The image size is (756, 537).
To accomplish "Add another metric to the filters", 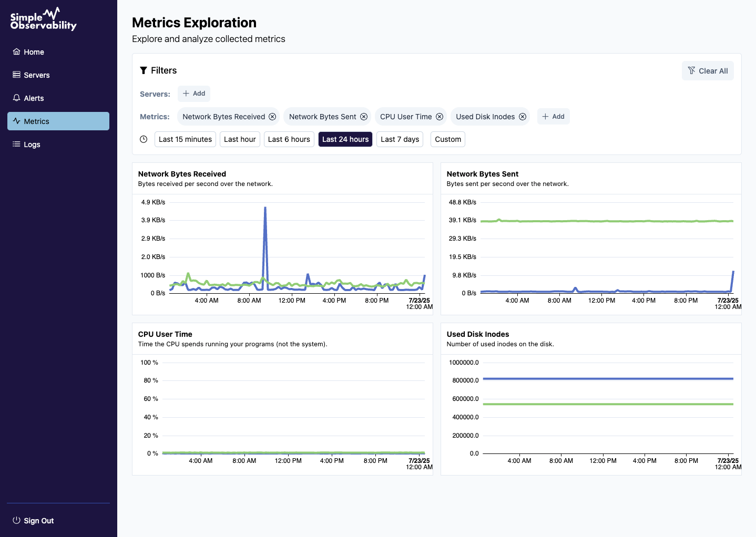I will click(553, 117).
